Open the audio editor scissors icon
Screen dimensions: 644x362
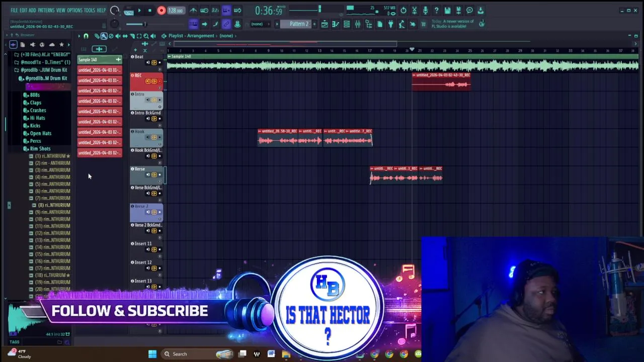[415, 11]
